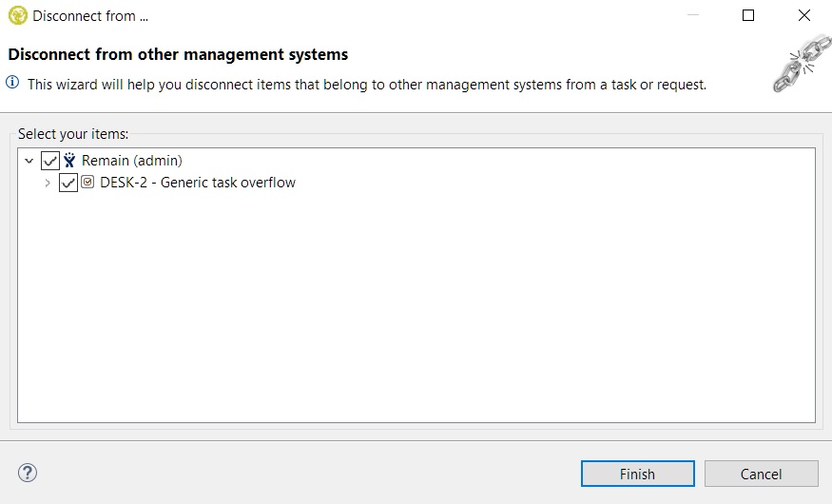Open help with the question mark icon

pyautogui.click(x=28, y=473)
